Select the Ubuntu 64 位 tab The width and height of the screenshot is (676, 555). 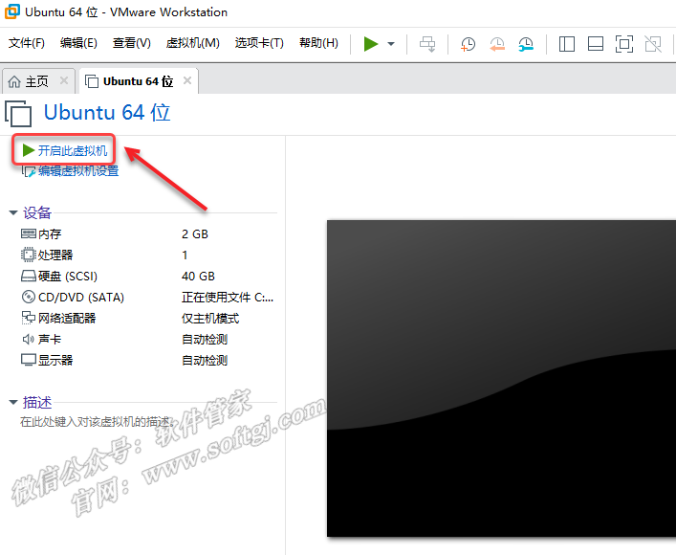coord(138,81)
